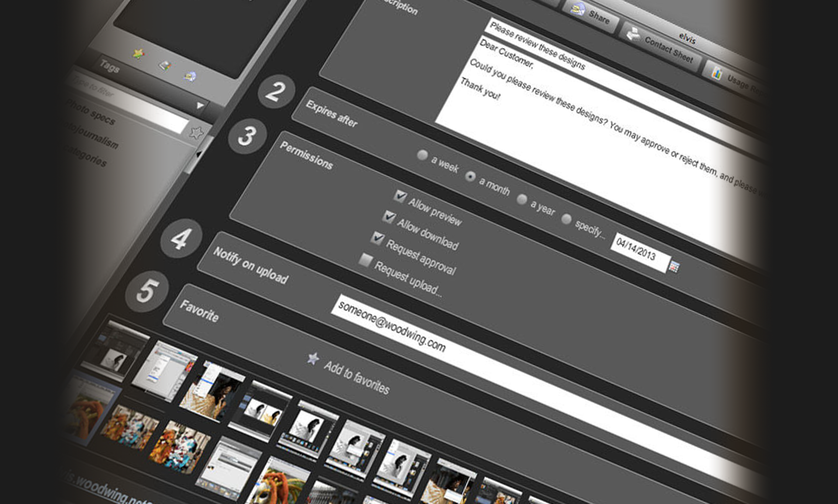Select the 'Photo specs' tag item
This screenshot has width=838, height=504.
click(90, 112)
